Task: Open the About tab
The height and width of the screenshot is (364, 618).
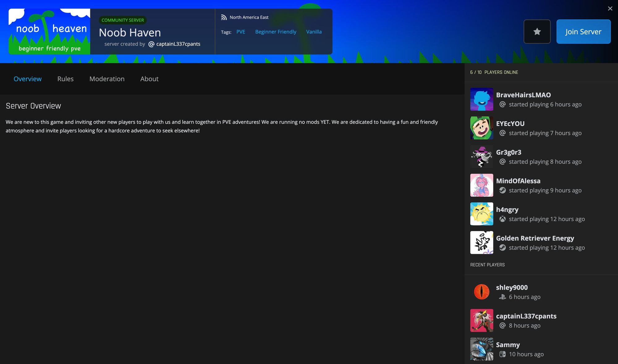Action: pos(149,79)
